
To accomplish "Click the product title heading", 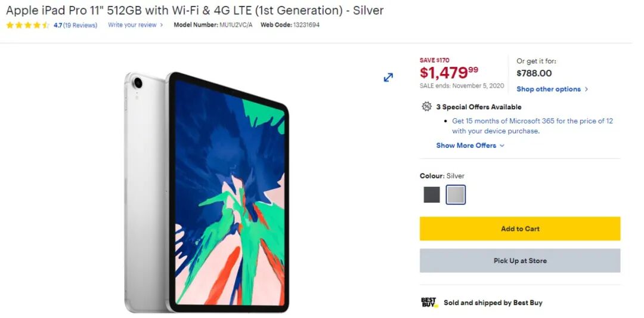I will 194,10.
